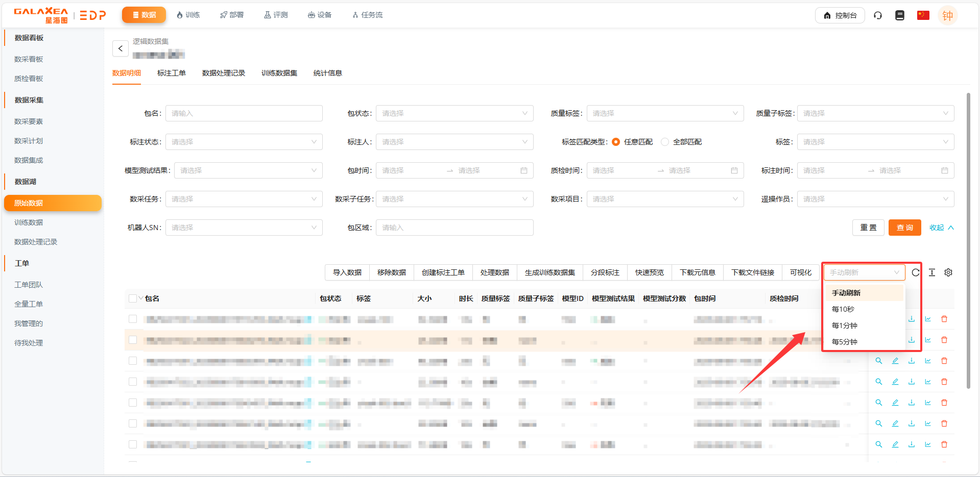
Task: Select the 全部匹配 radio button
Action: click(x=665, y=142)
